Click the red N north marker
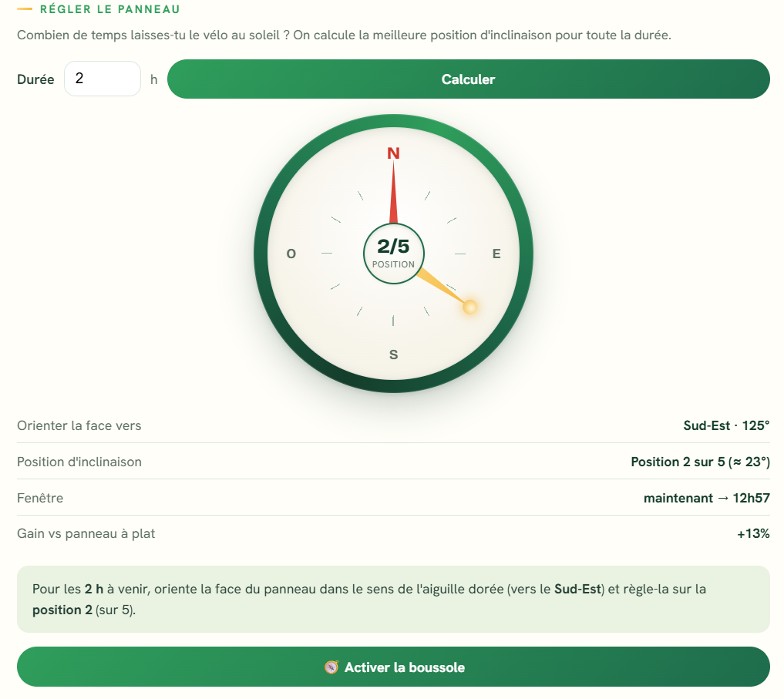 [x=393, y=153]
